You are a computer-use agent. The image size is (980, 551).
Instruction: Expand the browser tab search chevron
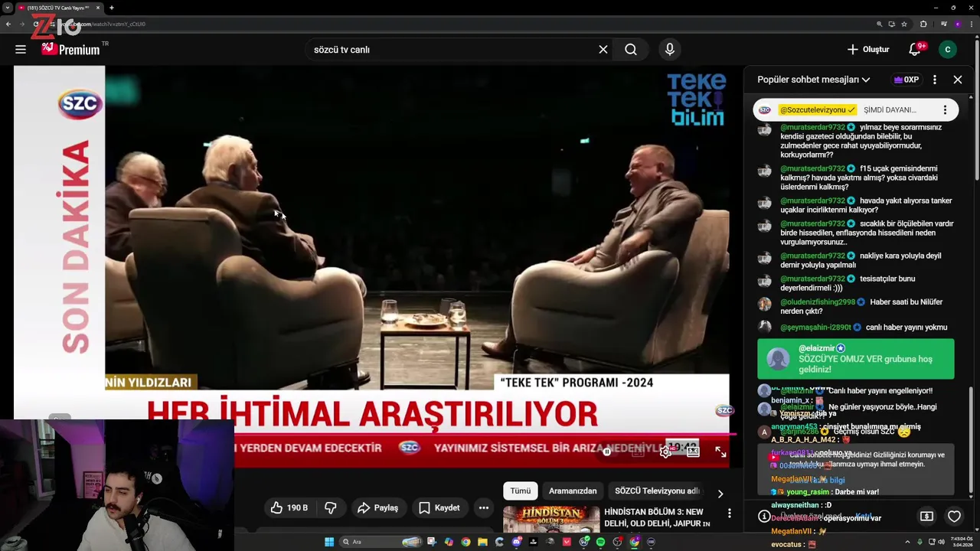[x=7, y=8]
